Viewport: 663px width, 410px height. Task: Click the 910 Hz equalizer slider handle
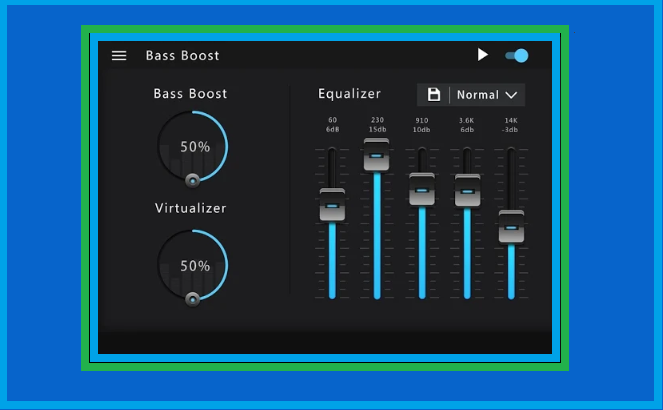(422, 189)
